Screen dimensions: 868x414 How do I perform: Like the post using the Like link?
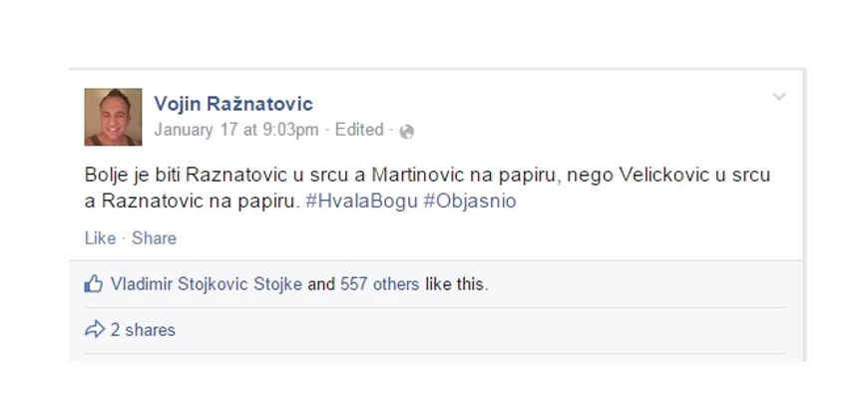[x=100, y=238]
